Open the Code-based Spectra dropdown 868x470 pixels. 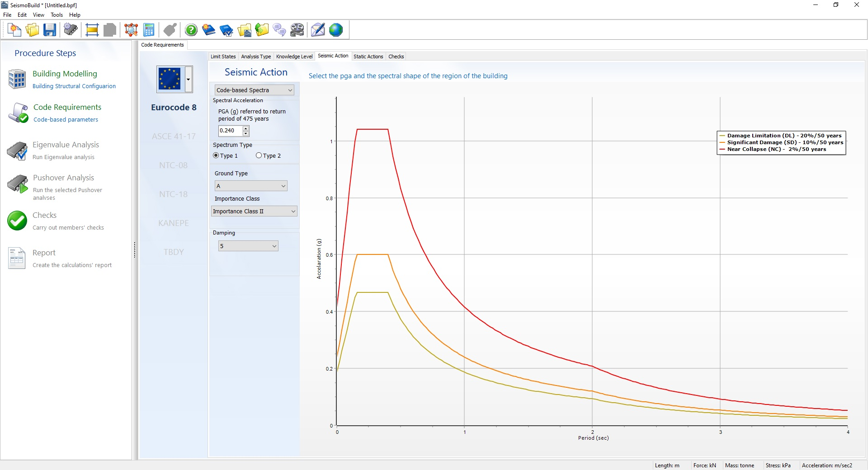pos(254,90)
